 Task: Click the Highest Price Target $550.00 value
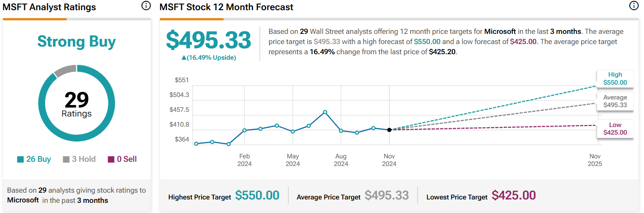(x=258, y=195)
